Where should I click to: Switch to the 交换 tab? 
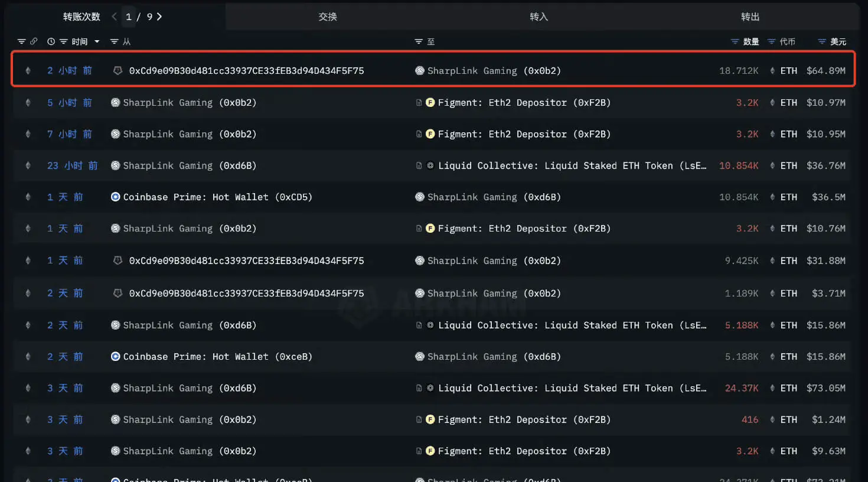328,17
